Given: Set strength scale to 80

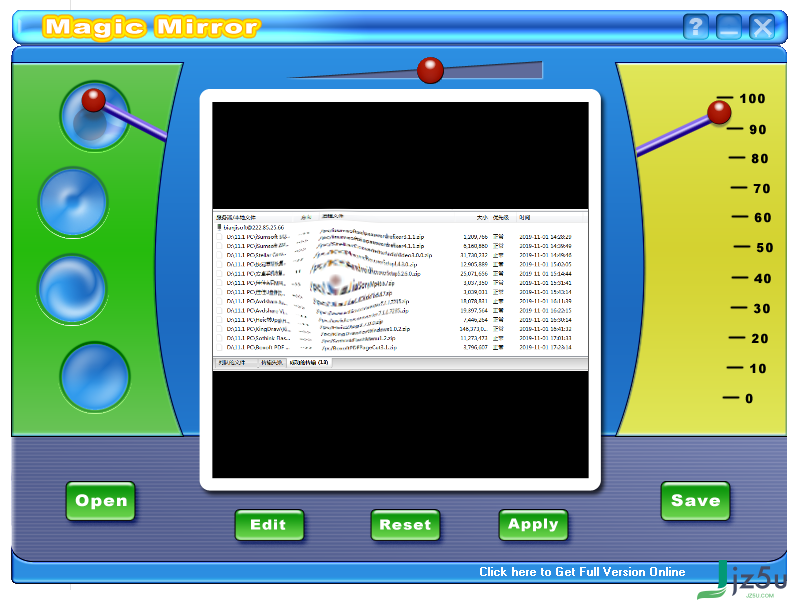Looking at the screenshot, I should tap(748, 158).
